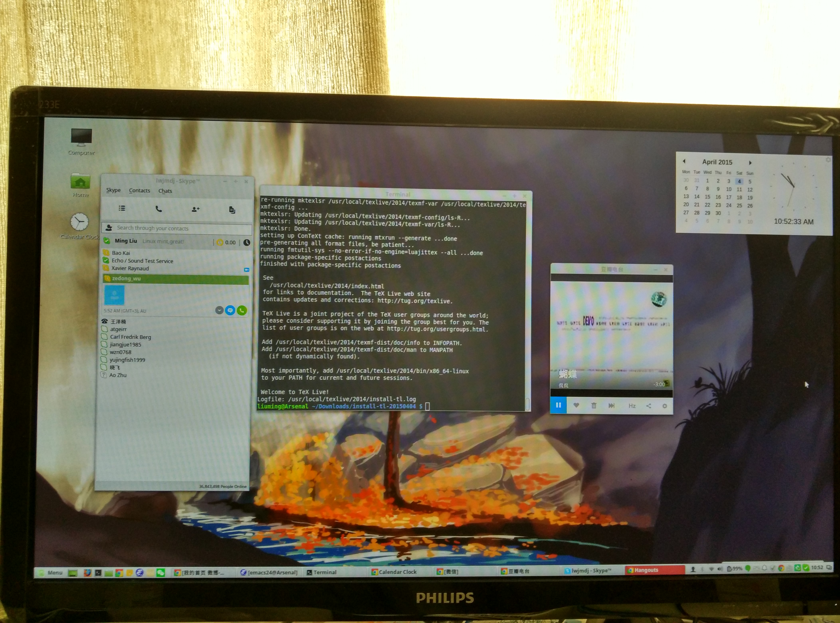Select contact wzn0768
Image resolution: width=840 pixels, height=623 pixels.
[121, 352]
